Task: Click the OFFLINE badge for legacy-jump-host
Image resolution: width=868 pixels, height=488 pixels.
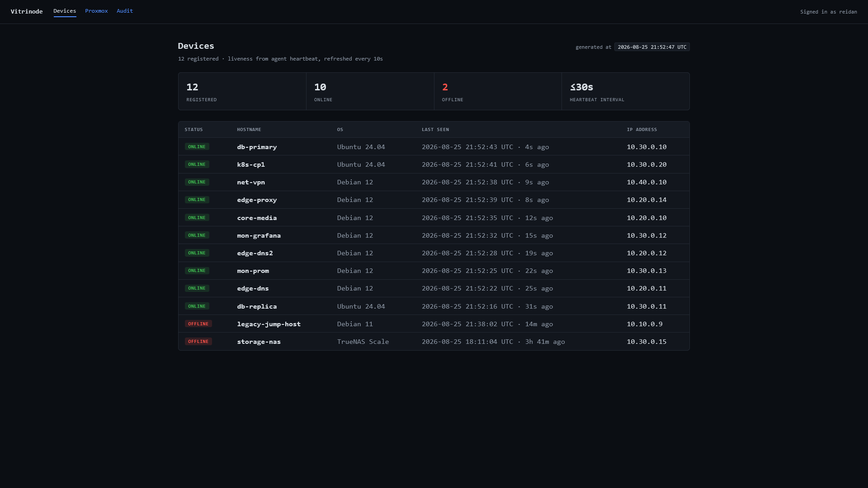Action: (x=198, y=324)
